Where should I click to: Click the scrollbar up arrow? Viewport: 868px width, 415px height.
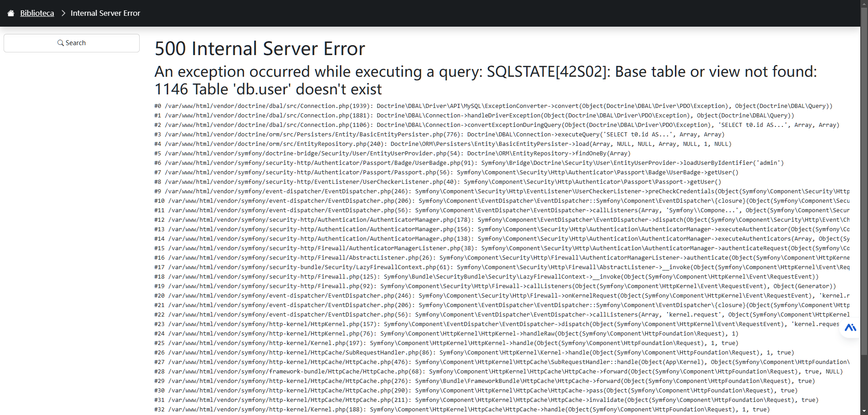[864, 3]
